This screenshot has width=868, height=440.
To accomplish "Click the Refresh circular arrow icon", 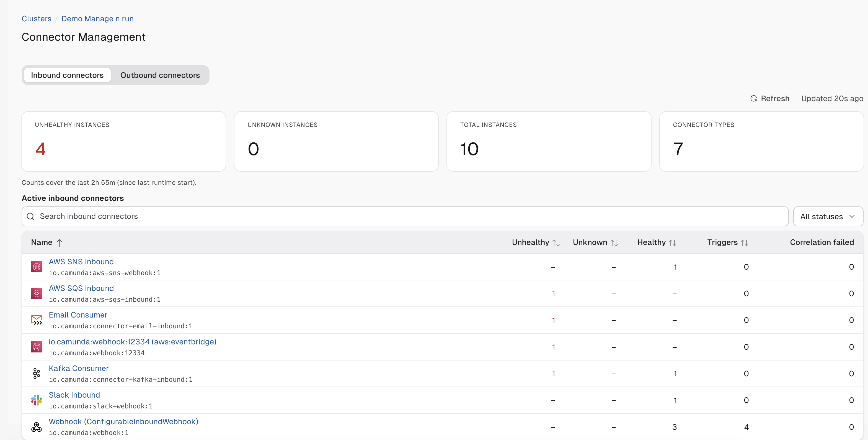I will pos(753,99).
